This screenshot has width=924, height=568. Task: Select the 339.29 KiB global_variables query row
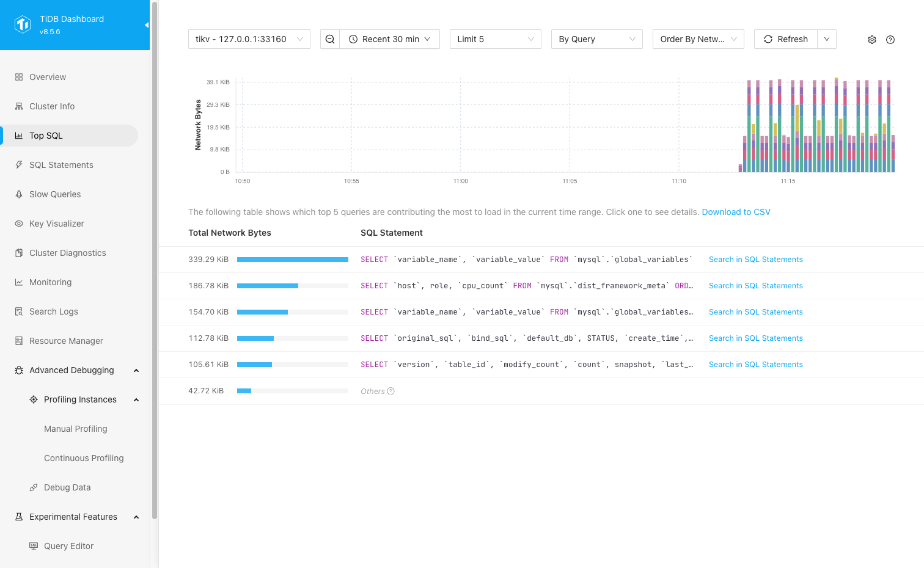526,260
